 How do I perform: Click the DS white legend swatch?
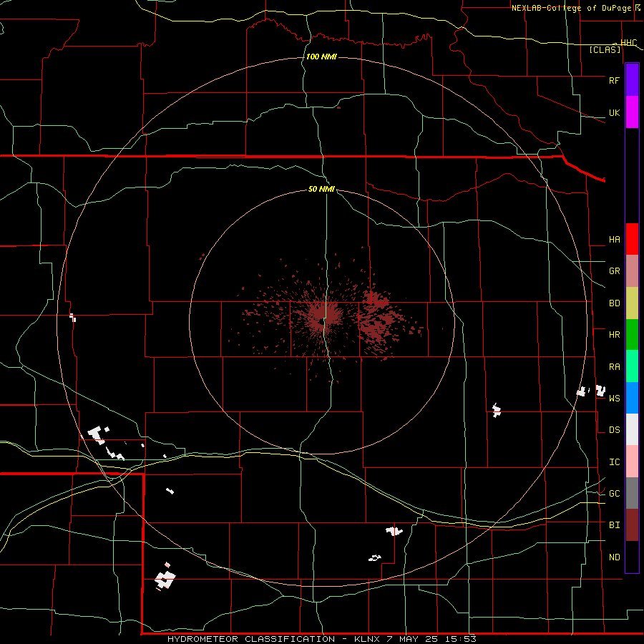pos(632,429)
